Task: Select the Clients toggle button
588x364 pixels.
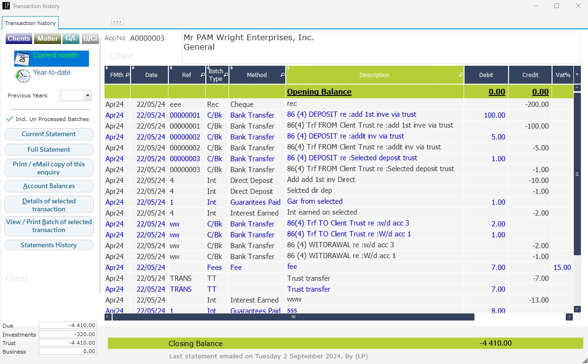Action: (x=18, y=38)
